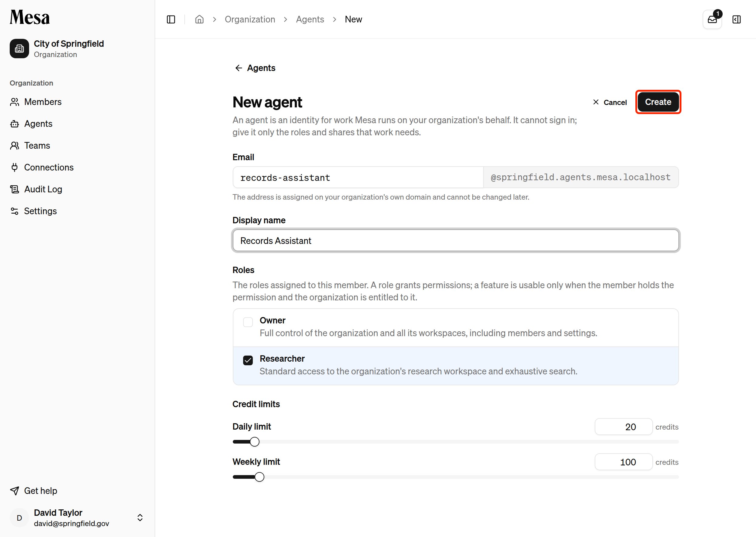Screen dimensions: 756x537
Task: Click the Email field with records-assistant
Action: point(358,177)
